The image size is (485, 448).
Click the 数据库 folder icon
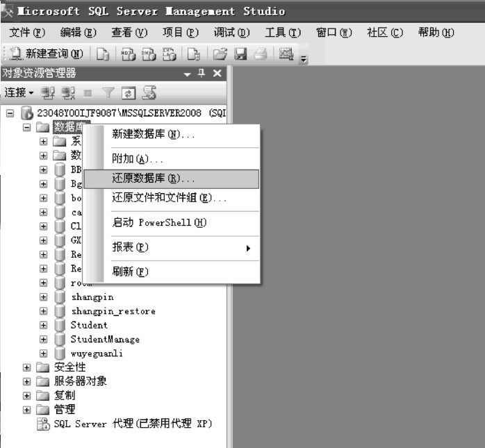[x=42, y=127]
